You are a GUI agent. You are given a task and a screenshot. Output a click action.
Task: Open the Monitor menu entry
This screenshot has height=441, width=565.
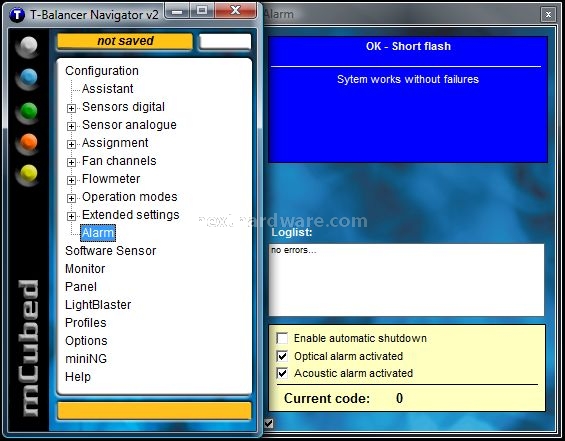point(85,269)
